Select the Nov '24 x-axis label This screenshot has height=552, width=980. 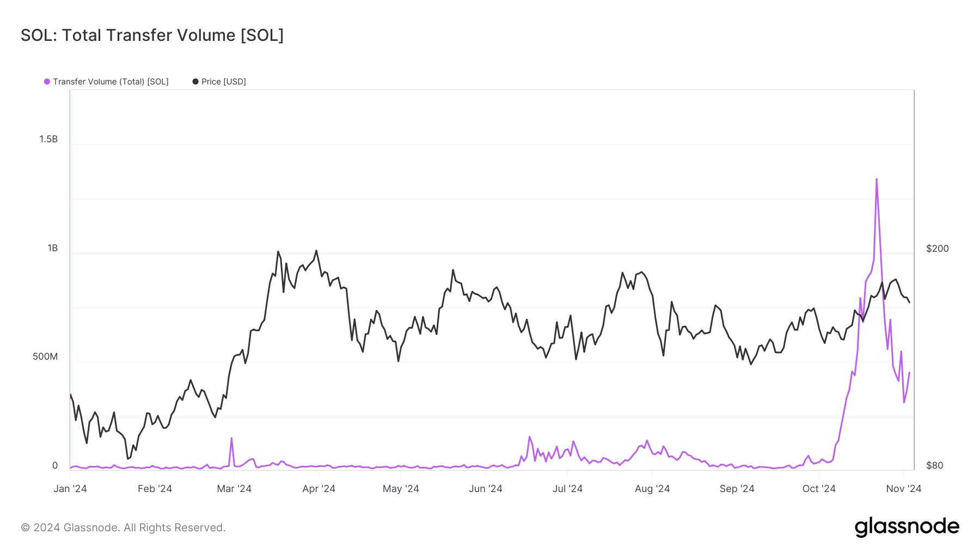tap(903, 489)
